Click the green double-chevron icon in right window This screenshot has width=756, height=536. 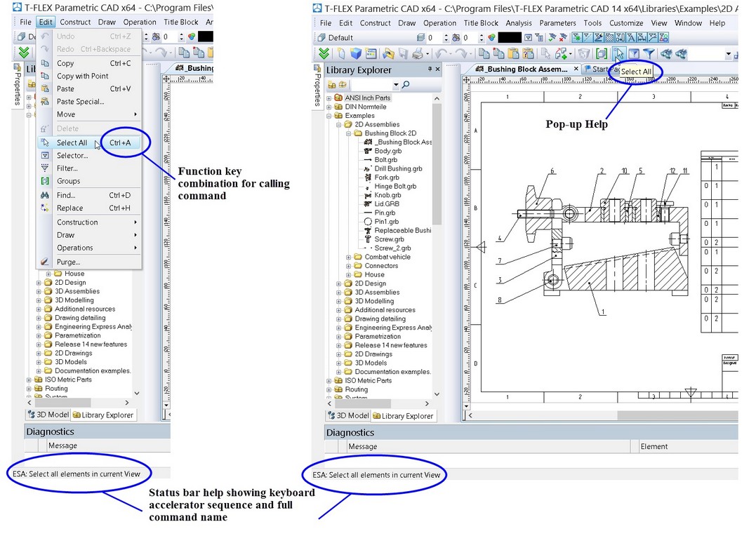(324, 53)
